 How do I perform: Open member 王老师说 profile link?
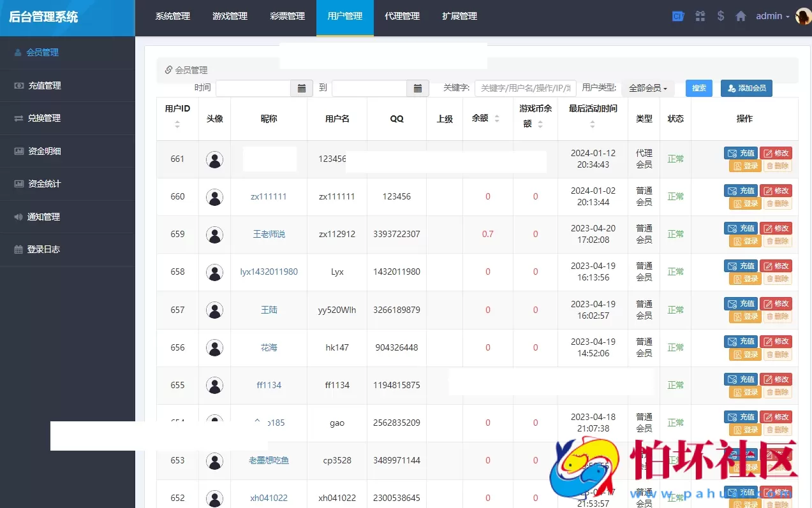point(269,234)
